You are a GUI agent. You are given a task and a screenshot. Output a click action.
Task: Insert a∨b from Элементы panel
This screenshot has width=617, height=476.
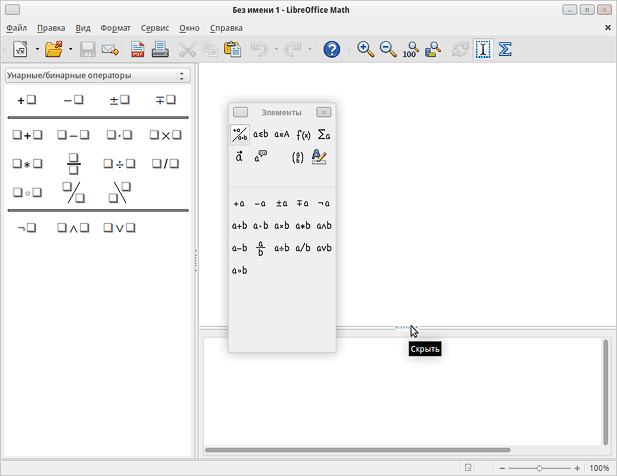click(324, 248)
